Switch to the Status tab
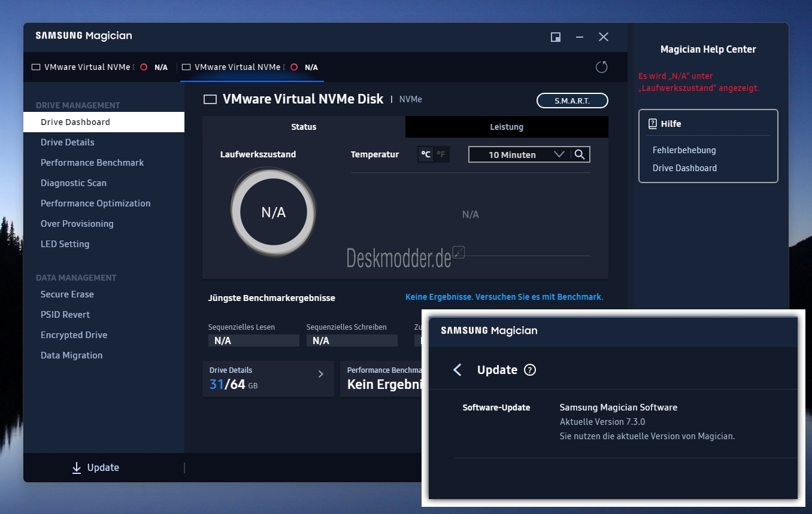The height and width of the screenshot is (514, 812). pyautogui.click(x=304, y=127)
